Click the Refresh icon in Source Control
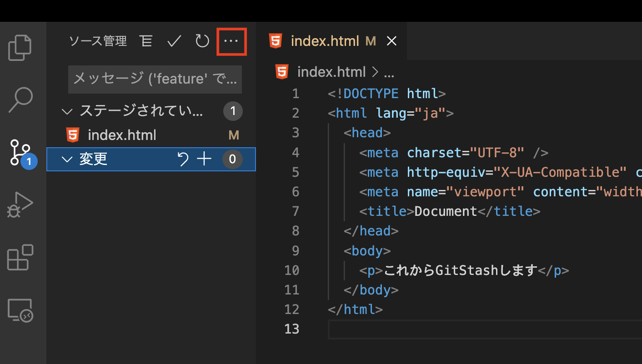This screenshot has height=364, width=642. (202, 41)
